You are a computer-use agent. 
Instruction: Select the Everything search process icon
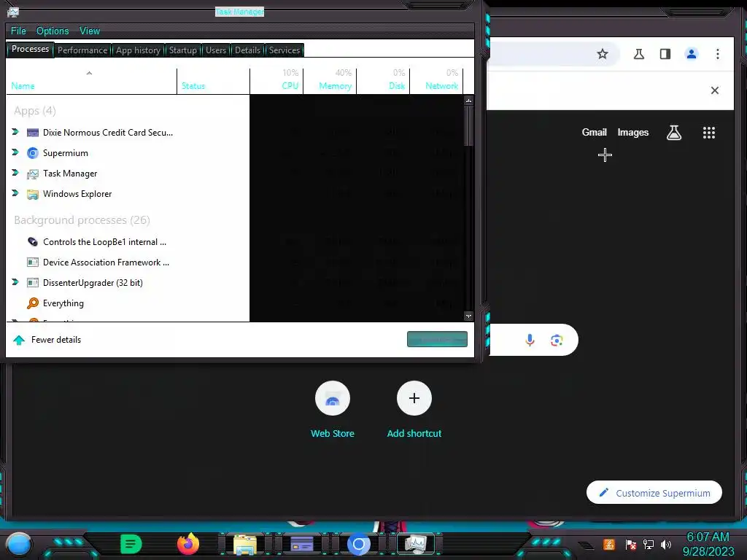tap(32, 303)
